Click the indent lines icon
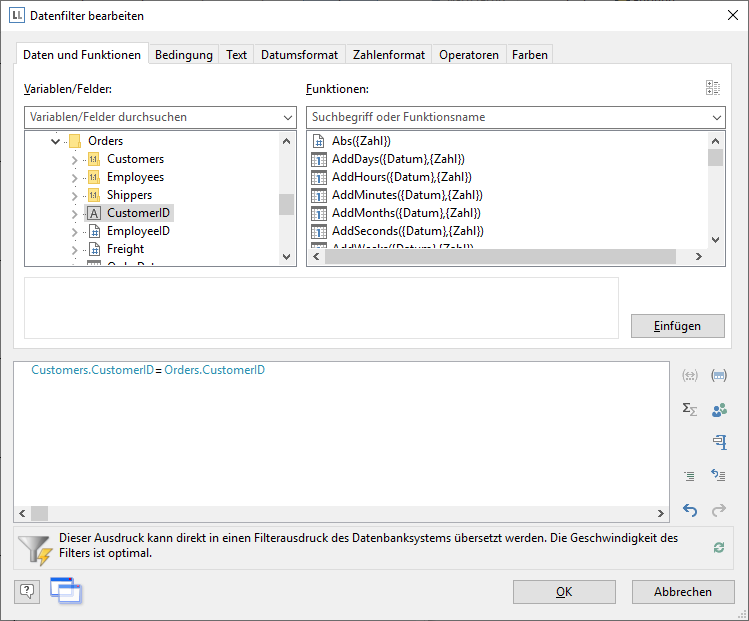This screenshot has width=749, height=621. (689, 476)
